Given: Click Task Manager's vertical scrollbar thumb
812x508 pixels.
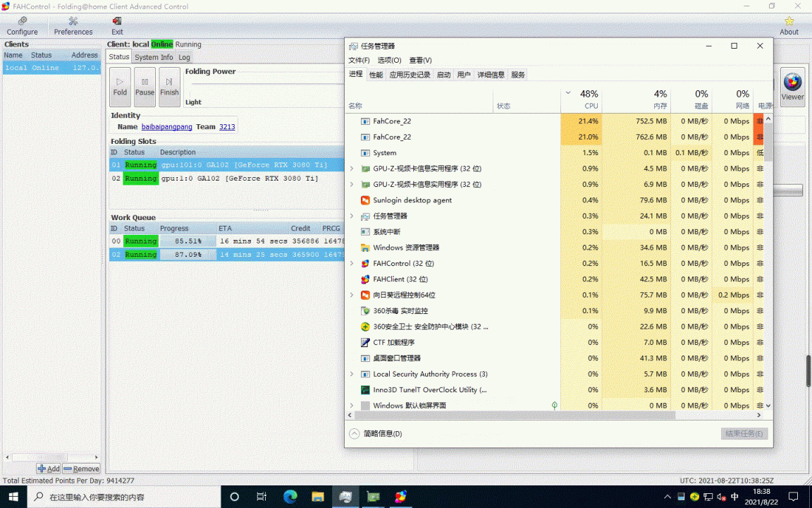Looking at the screenshot, I should point(768,143).
